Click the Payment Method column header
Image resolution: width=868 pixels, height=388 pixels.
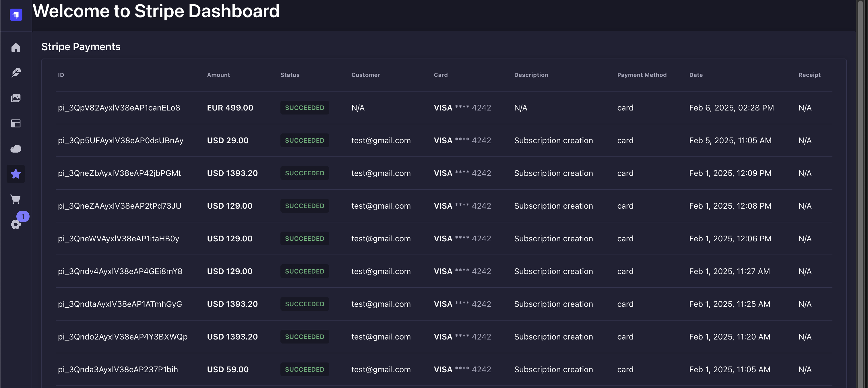[642, 75]
